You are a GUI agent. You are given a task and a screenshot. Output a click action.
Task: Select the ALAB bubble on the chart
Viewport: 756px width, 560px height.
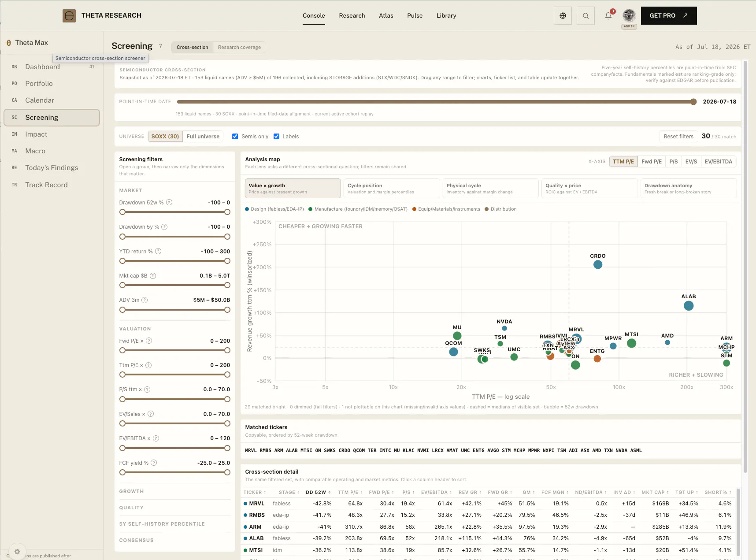click(x=689, y=306)
